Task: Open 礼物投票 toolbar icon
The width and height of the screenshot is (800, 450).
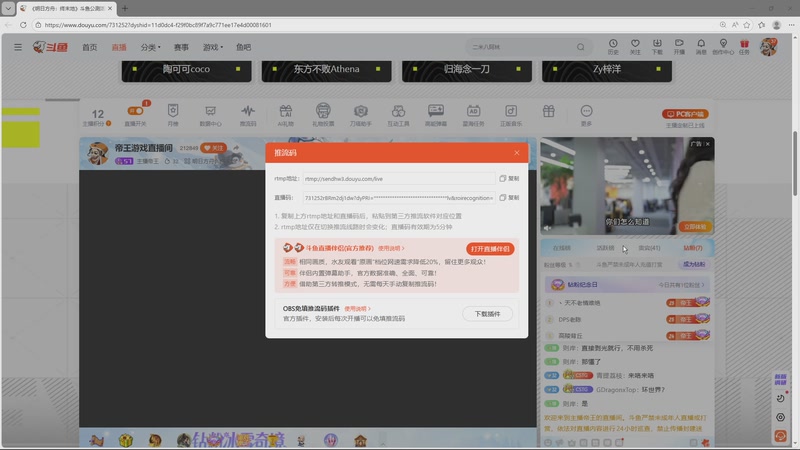Action: [323, 115]
